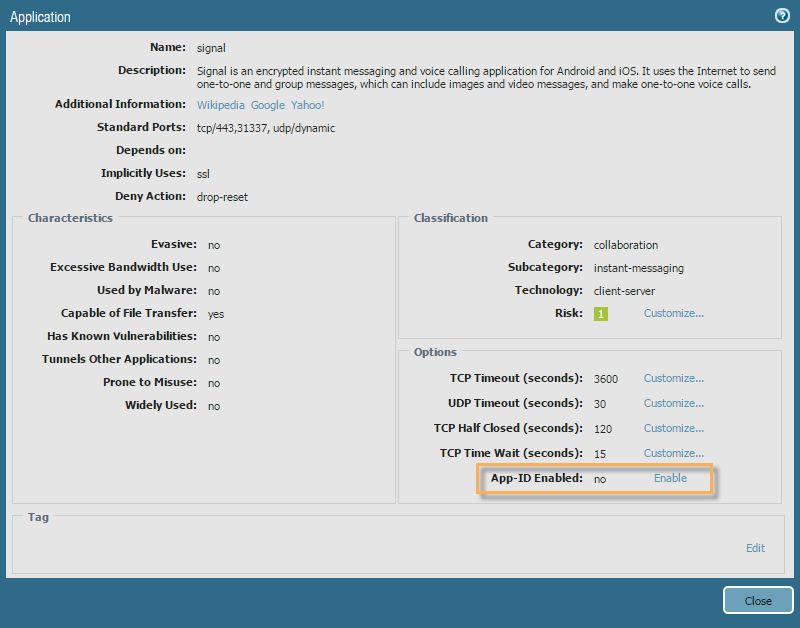Select the standard ports 'tcp/443,31337, udp/dynamic'

[x=266, y=128]
